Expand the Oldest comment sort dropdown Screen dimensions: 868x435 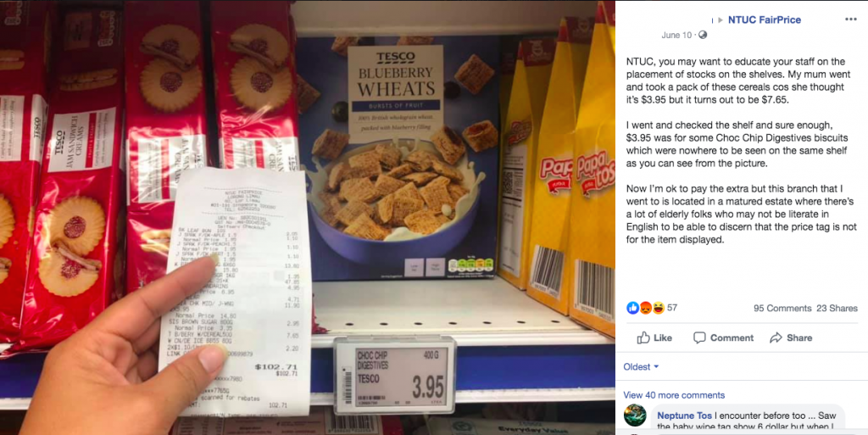641,366
